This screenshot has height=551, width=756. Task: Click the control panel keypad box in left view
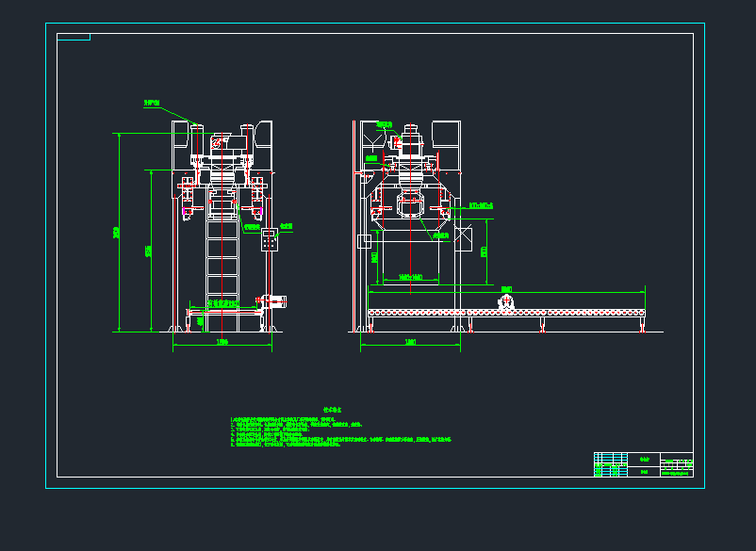[271, 241]
